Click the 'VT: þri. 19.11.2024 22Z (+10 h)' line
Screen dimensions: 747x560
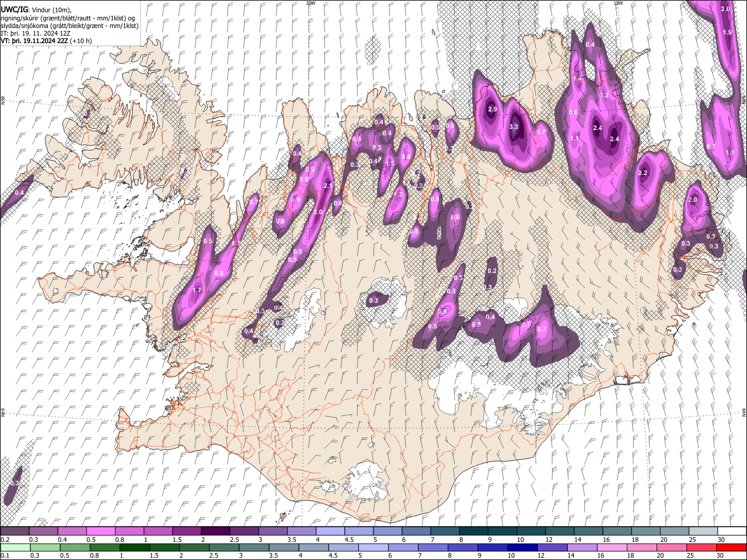(46, 41)
